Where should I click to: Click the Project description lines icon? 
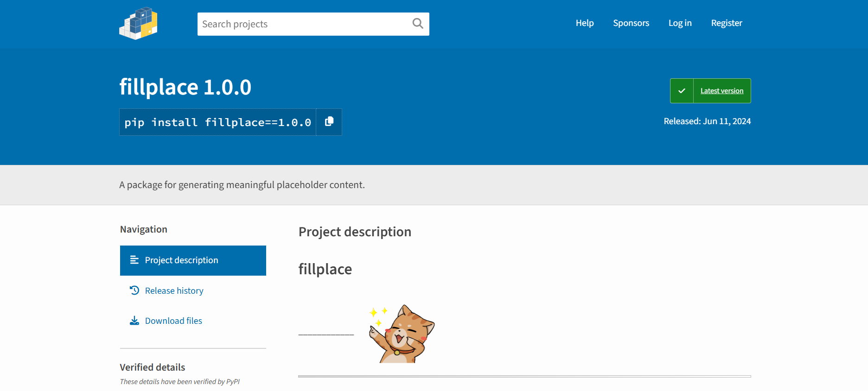pos(134,260)
